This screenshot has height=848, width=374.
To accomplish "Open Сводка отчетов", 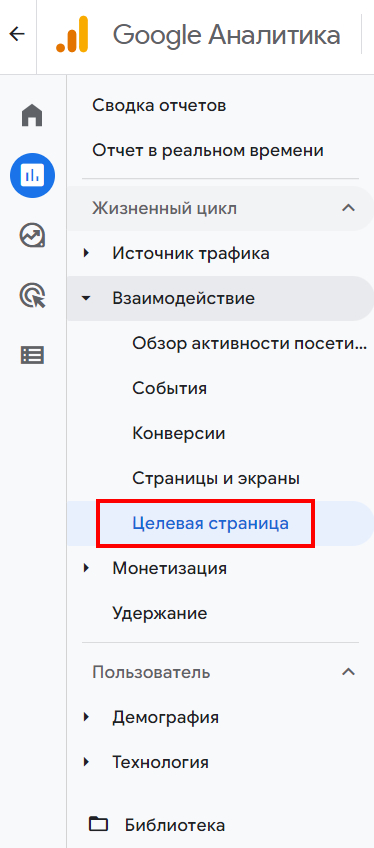I will 159,105.
